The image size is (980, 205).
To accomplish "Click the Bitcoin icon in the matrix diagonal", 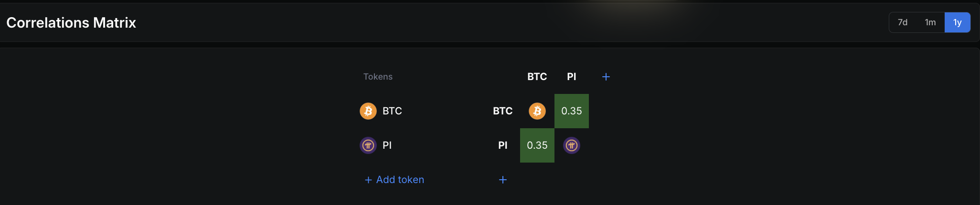I will coord(537,111).
